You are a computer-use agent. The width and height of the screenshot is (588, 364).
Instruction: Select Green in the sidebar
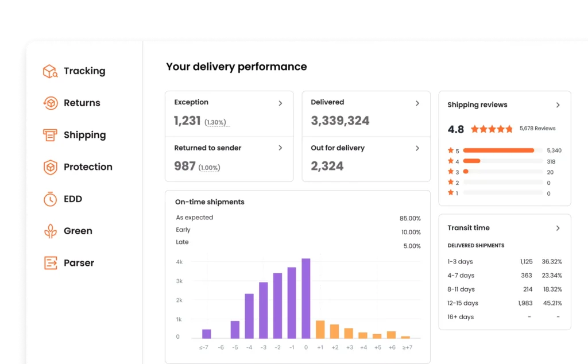[78, 231]
